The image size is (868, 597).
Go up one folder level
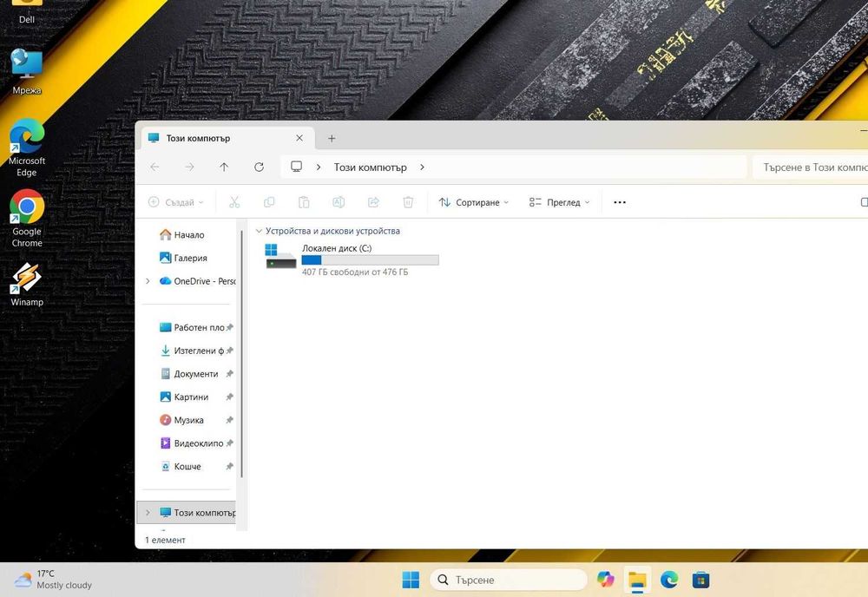(x=224, y=167)
